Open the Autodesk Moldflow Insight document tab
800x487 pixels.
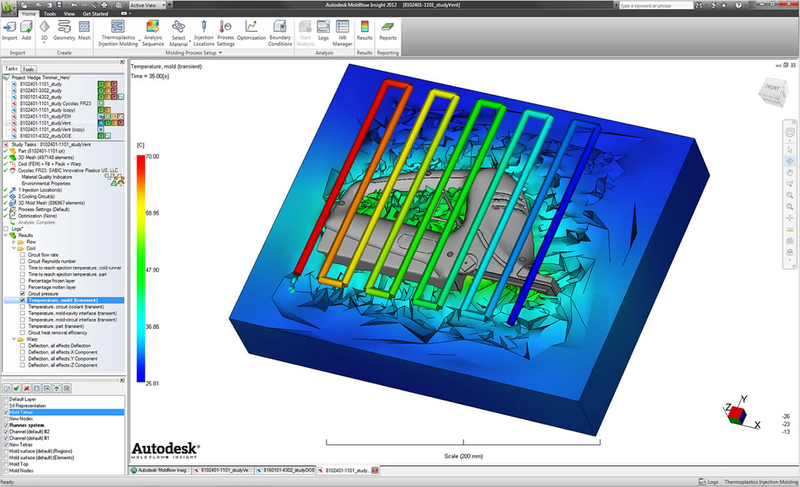click(160, 470)
